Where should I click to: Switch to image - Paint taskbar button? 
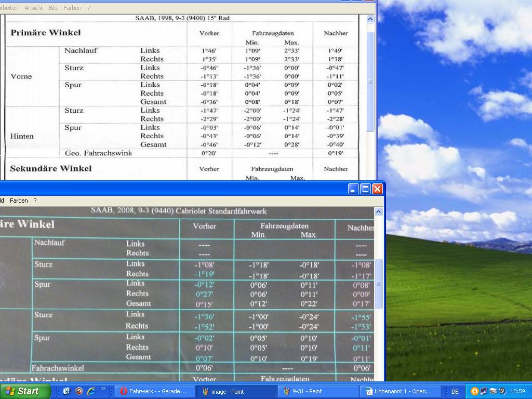[236, 391]
